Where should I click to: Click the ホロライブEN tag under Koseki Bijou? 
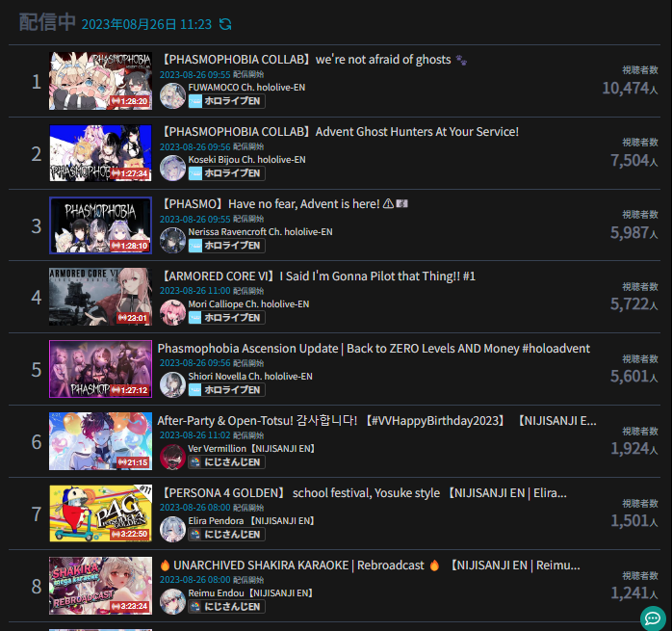(x=226, y=173)
